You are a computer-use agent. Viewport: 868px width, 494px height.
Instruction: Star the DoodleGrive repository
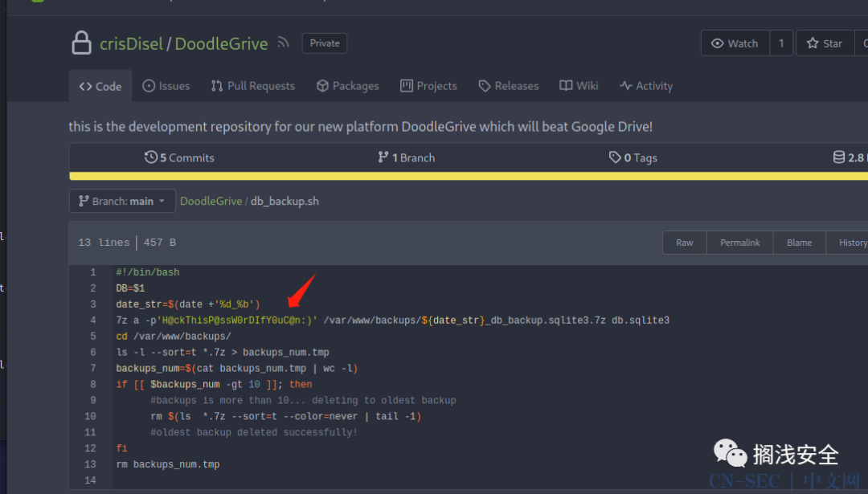click(x=825, y=43)
